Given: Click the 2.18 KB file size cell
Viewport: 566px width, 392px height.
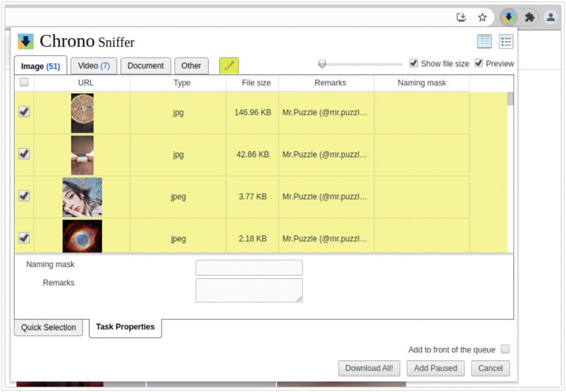Looking at the screenshot, I should click(252, 236).
